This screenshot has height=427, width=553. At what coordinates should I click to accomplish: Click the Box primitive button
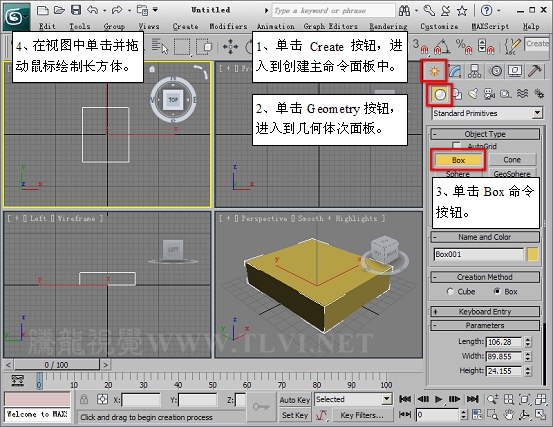[458, 160]
